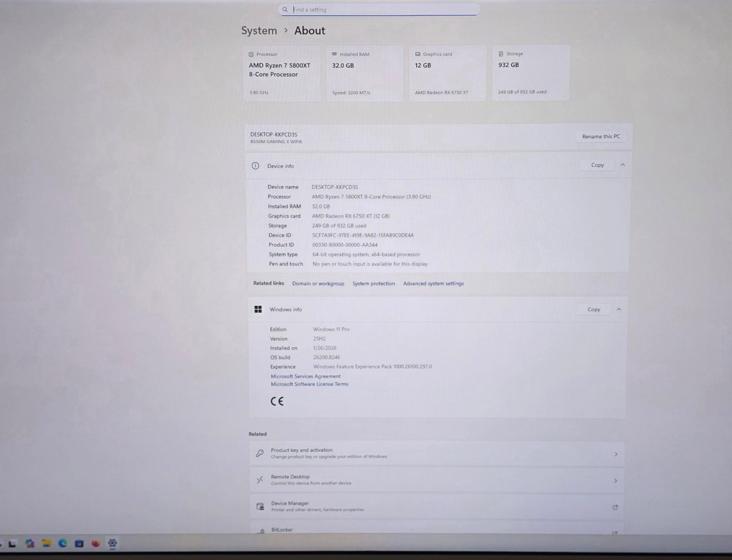Open the Remote Desktop settings row
The height and width of the screenshot is (560, 732).
pyautogui.click(x=437, y=480)
